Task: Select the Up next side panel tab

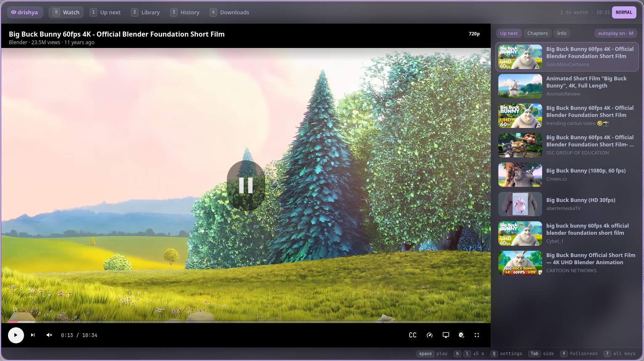Action: pos(509,33)
